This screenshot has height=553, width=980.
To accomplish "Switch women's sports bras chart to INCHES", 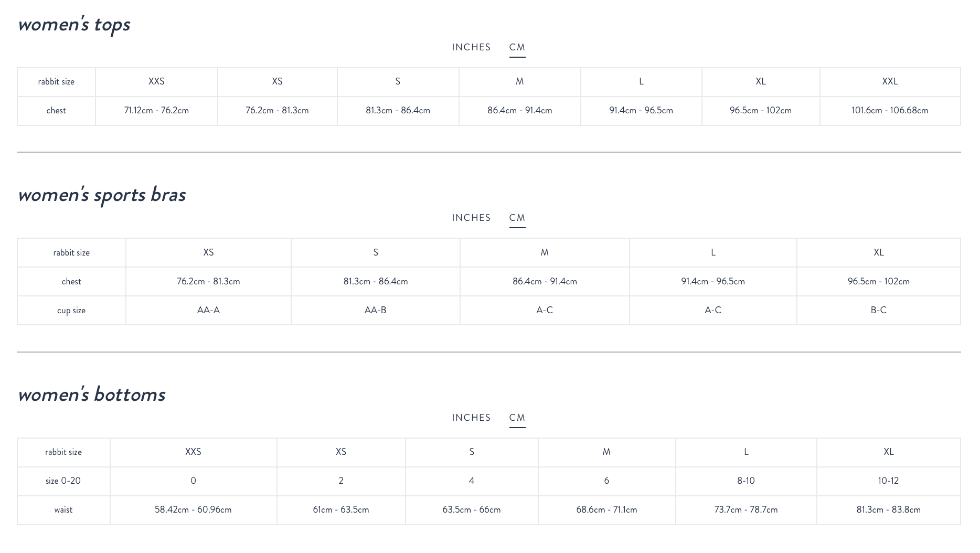I will click(x=471, y=218).
